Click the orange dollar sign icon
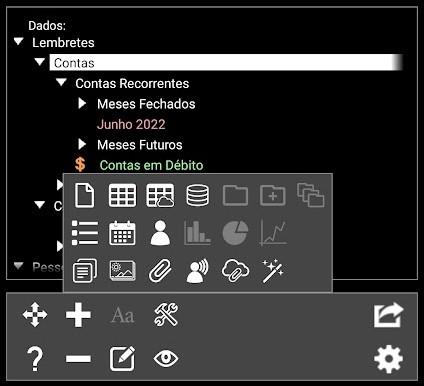The image size is (424, 386). (x=80, y=165)
